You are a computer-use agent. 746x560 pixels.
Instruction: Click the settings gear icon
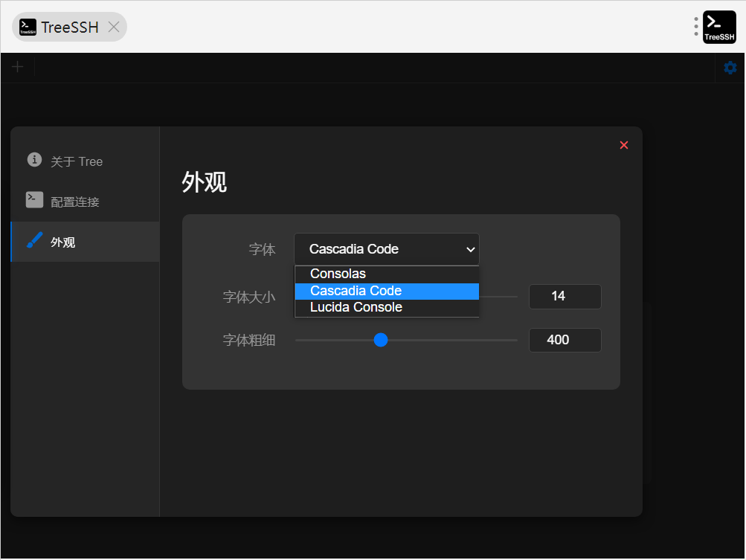(x=730, y=68)
